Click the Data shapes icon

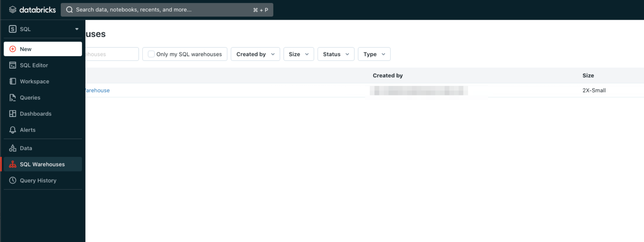[x=13, y=148]
